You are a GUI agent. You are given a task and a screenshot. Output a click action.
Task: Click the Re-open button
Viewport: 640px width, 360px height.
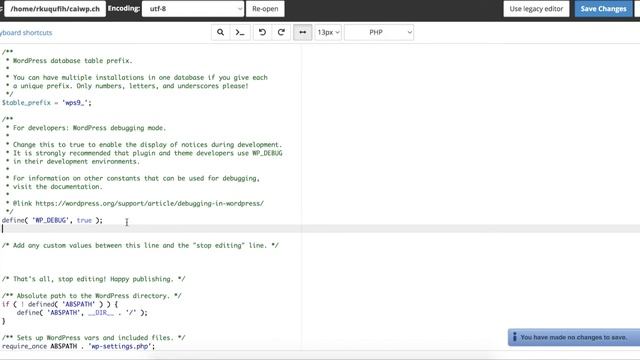(265, 9)
